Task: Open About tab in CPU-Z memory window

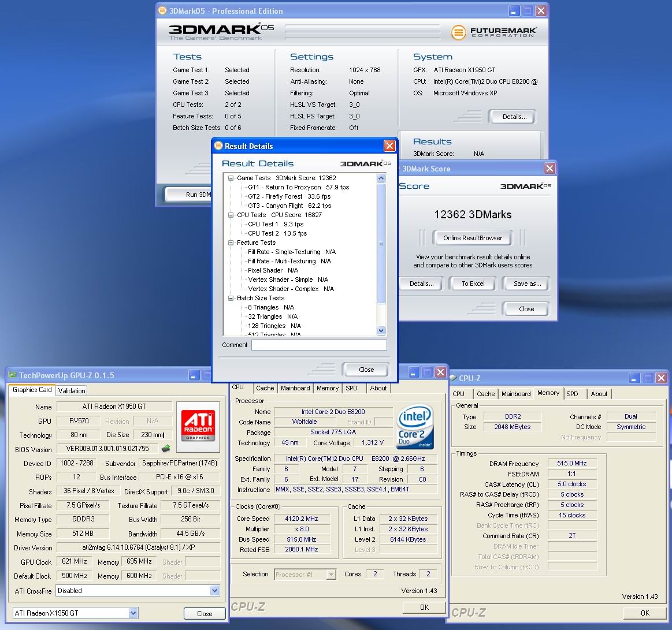Action: point(599,394)
